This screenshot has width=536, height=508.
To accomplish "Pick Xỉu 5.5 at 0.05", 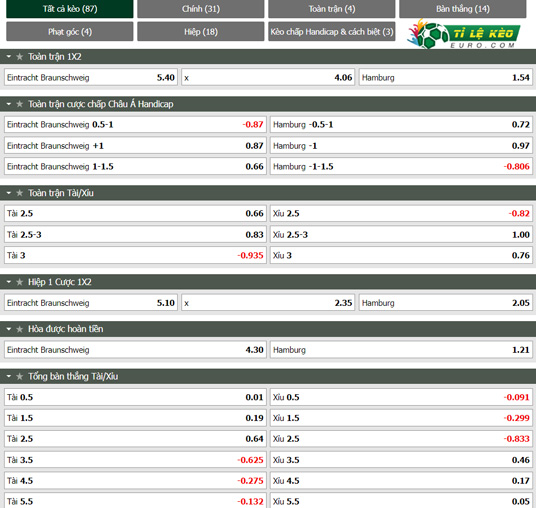I will (x=401, y=500).
